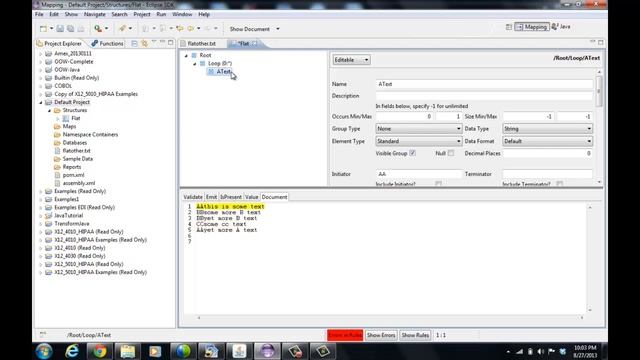Click Link with Editor icon in Project Explorer

(x=144, y=43)
